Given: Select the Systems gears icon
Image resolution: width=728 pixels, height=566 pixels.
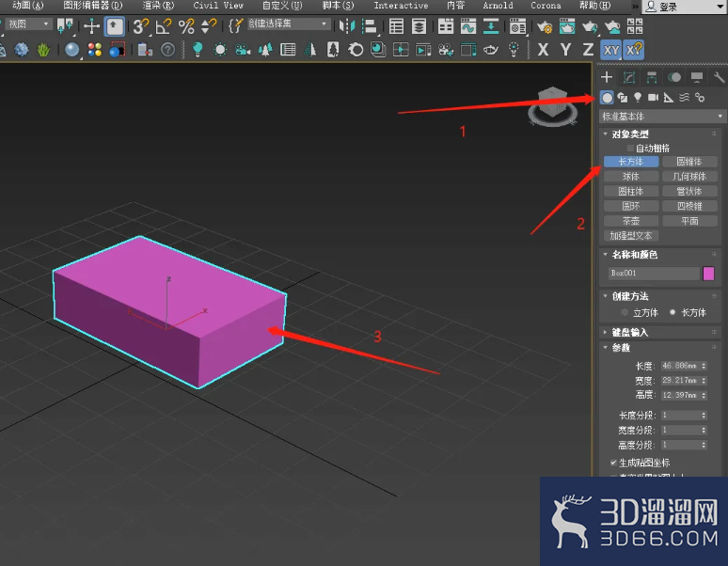Looking at the screenshot, I should click(700, 98).
